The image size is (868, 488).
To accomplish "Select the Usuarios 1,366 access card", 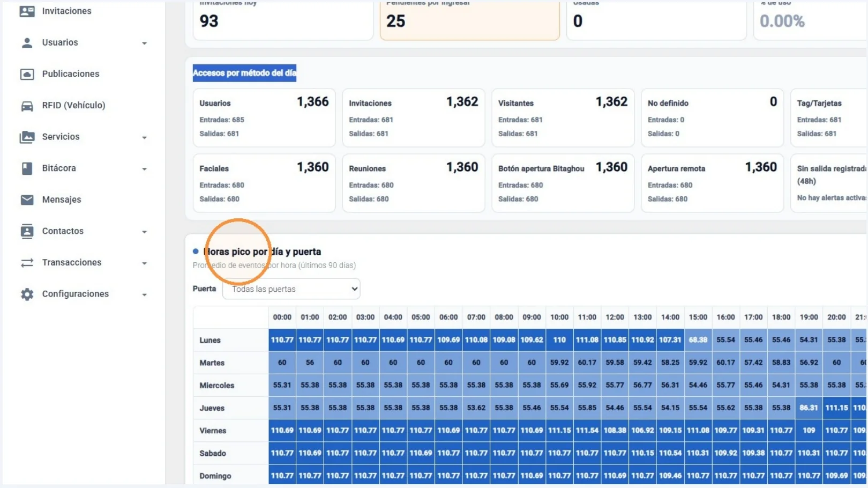I will [x=264, y=118].
